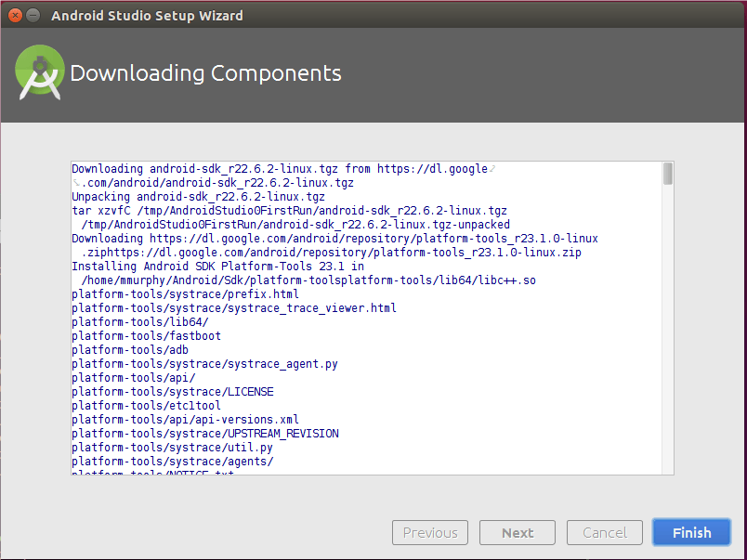Place the cursor on the systrace/util.py line
Viewport: 747px width, 560px height.
pyautogui.click(x=172, y=448)
